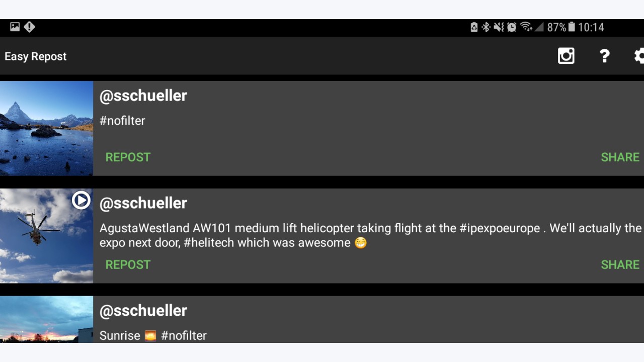Open the sunrise photo thumbnail
This screenshot has width=644, height=362.
tap(46, 319)
